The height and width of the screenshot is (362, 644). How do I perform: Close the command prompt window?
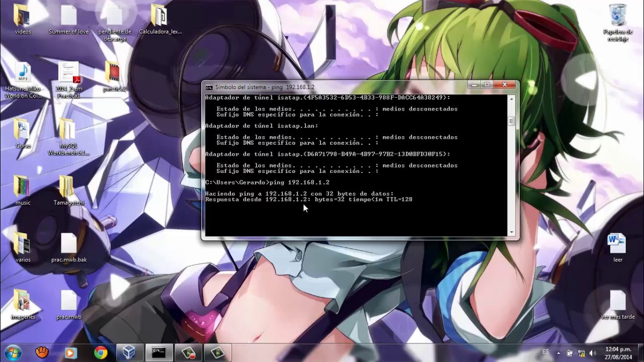505,85
